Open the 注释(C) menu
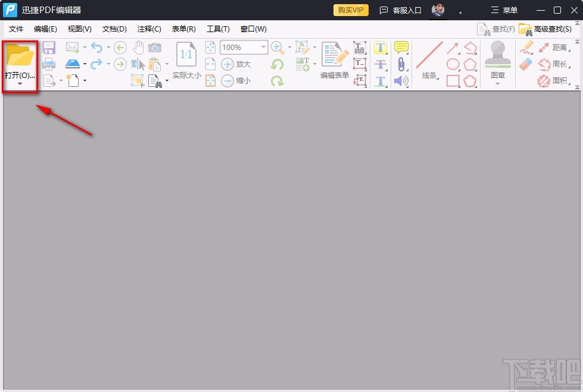 tap(149, 29)
